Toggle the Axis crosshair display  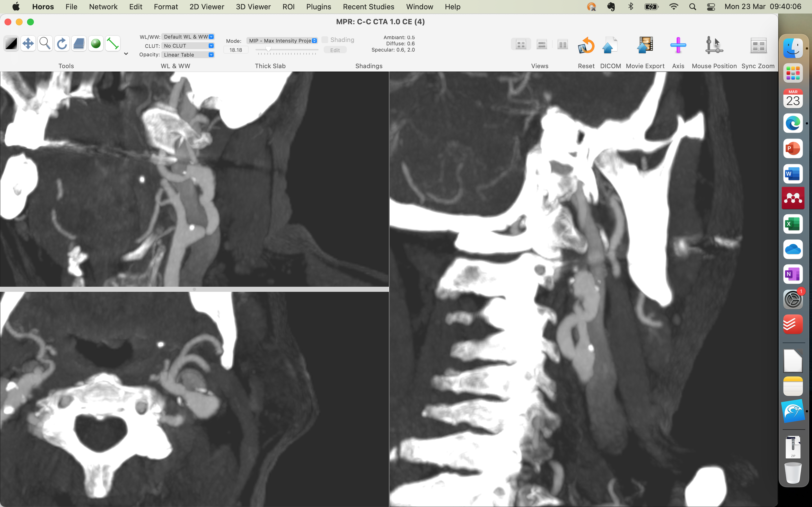(x=678, y=46)
